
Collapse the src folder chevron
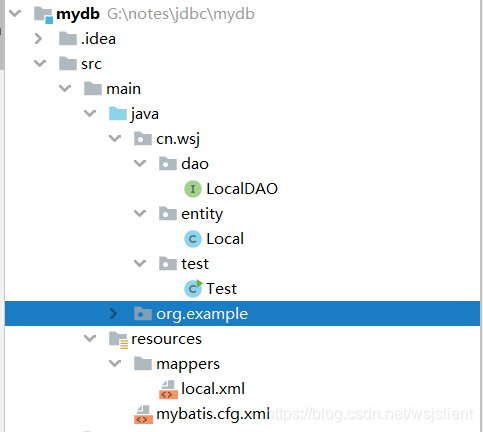[x=40, y=63]
